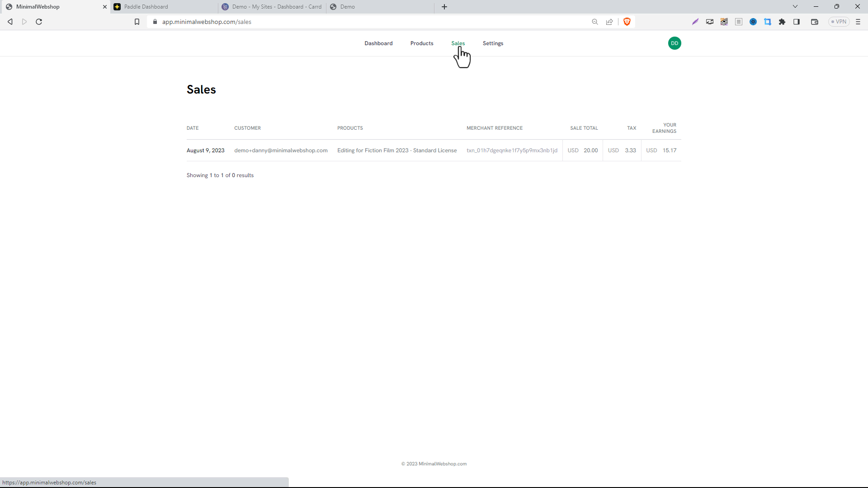
Task: Open the blue globe extension icon
Action: pos(753,22)
